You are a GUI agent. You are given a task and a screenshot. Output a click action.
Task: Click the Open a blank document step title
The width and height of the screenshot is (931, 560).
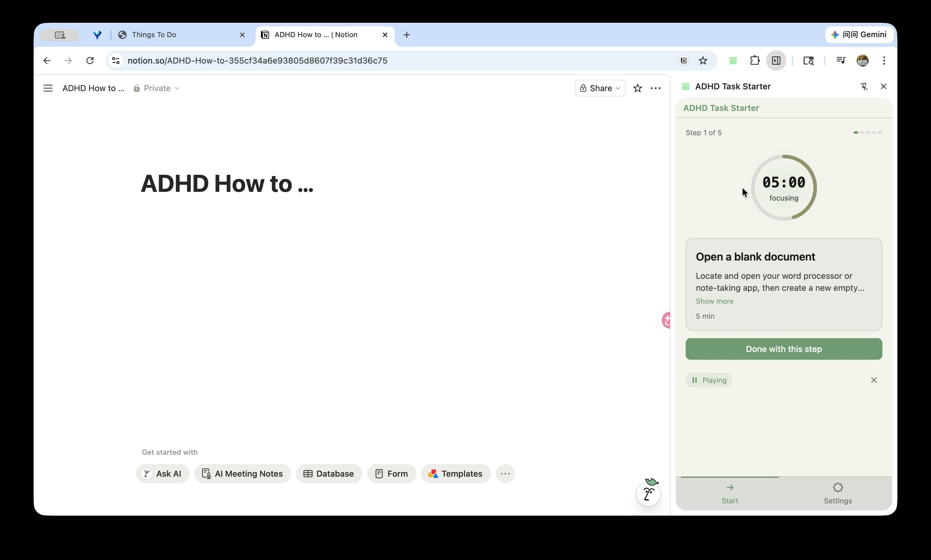[756, 257]
